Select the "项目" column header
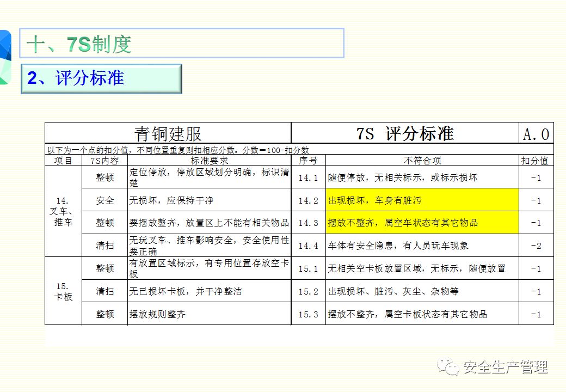The image size is (566, 392). (63, 161)
